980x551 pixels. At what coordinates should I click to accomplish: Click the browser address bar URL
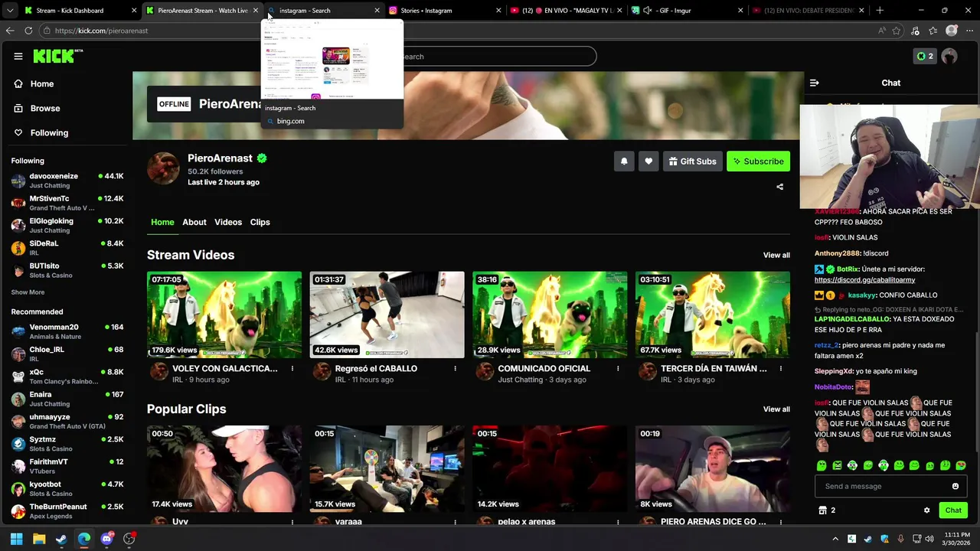point(102,31)
